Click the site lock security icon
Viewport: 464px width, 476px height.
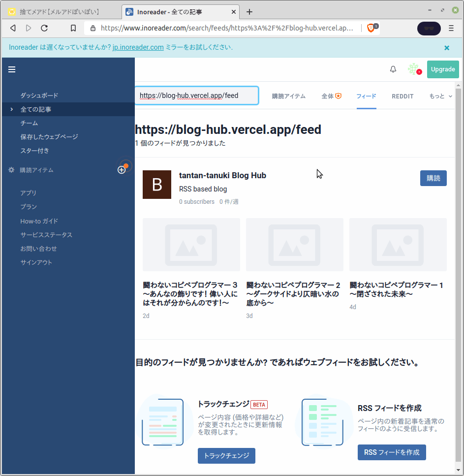click(93, 28)
